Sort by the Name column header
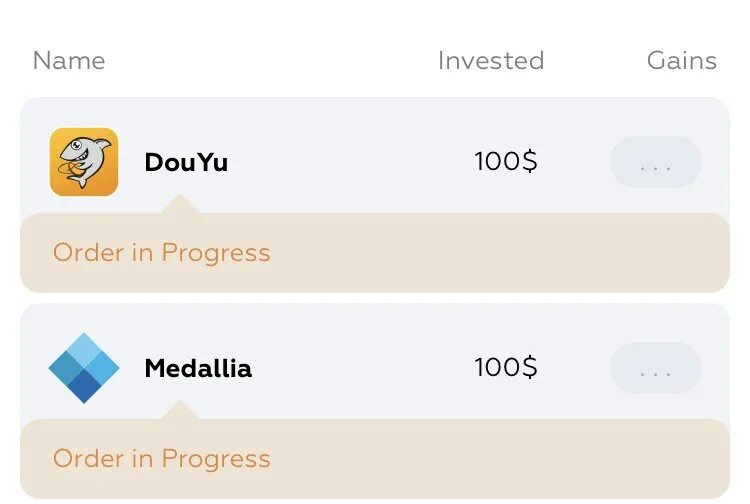The image size is (750, 504). pos(69,61)
